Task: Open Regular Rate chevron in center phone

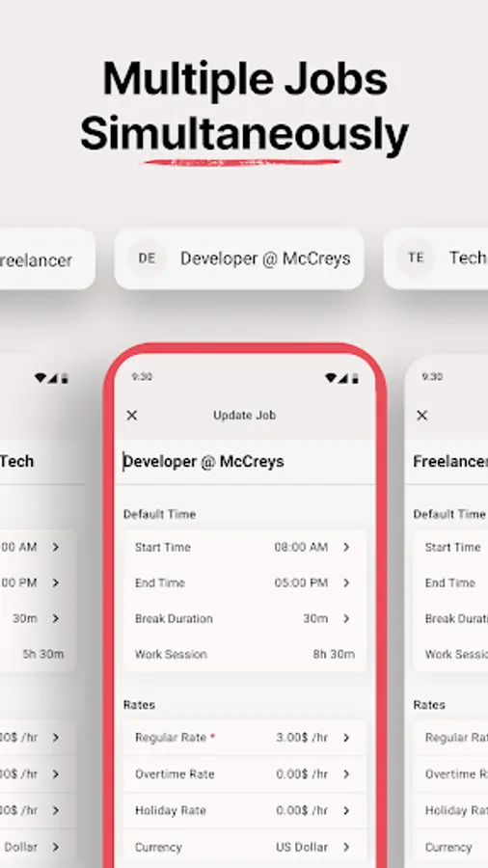Action: point(346,738)
